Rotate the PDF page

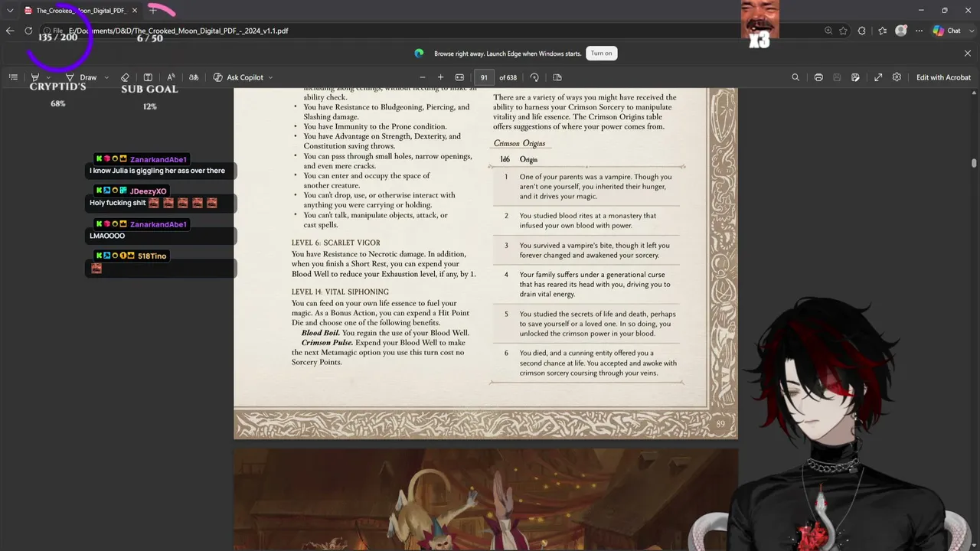pos(534,77)
